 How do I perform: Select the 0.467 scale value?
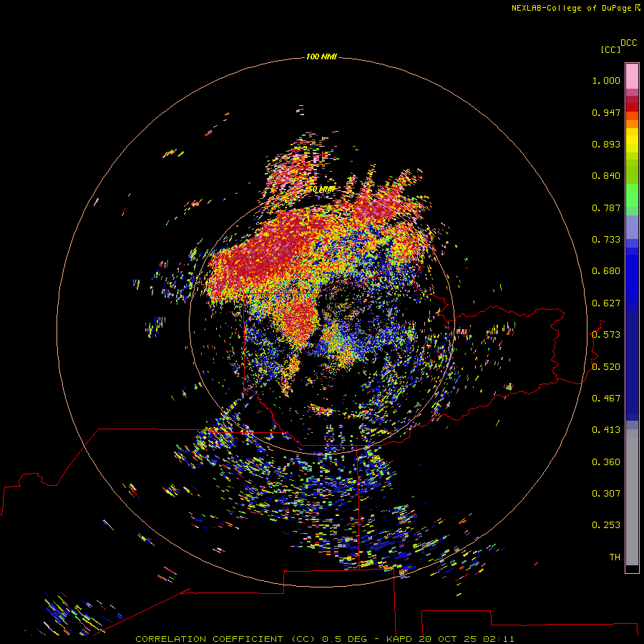(606, 399)
